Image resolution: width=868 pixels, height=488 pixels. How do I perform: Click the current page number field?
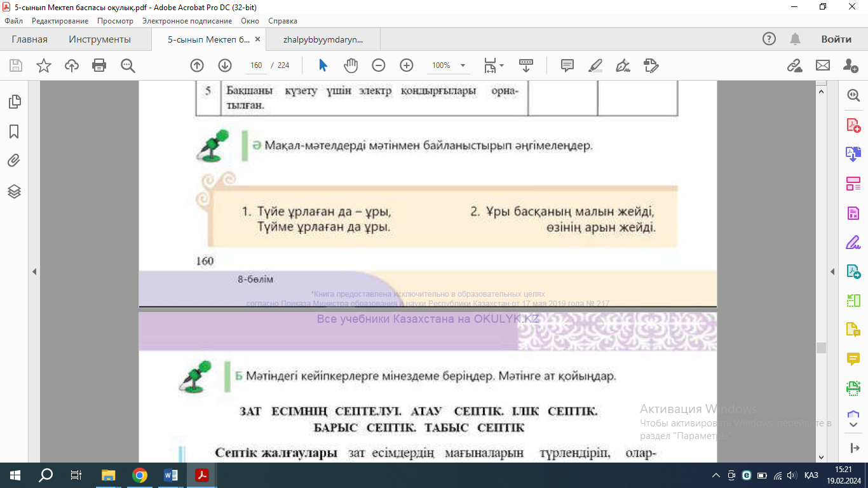(x=257, y=65)
